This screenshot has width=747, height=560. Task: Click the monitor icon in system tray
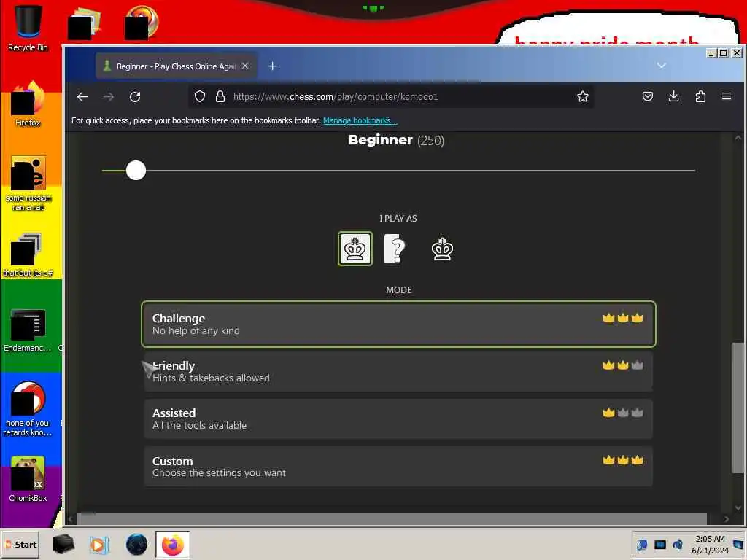tap(660, 544)
